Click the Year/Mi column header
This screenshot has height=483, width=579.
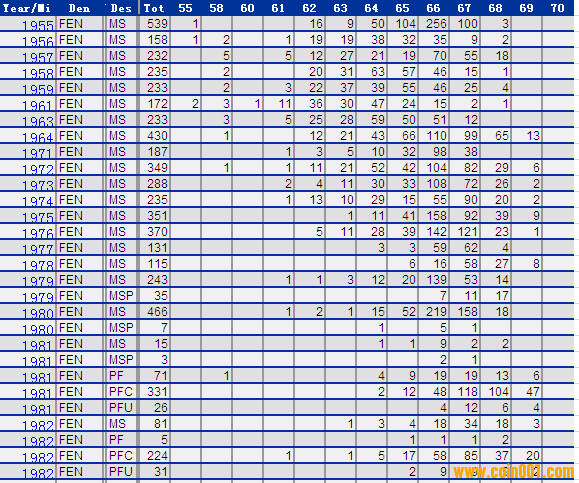(x=27, y=8)
